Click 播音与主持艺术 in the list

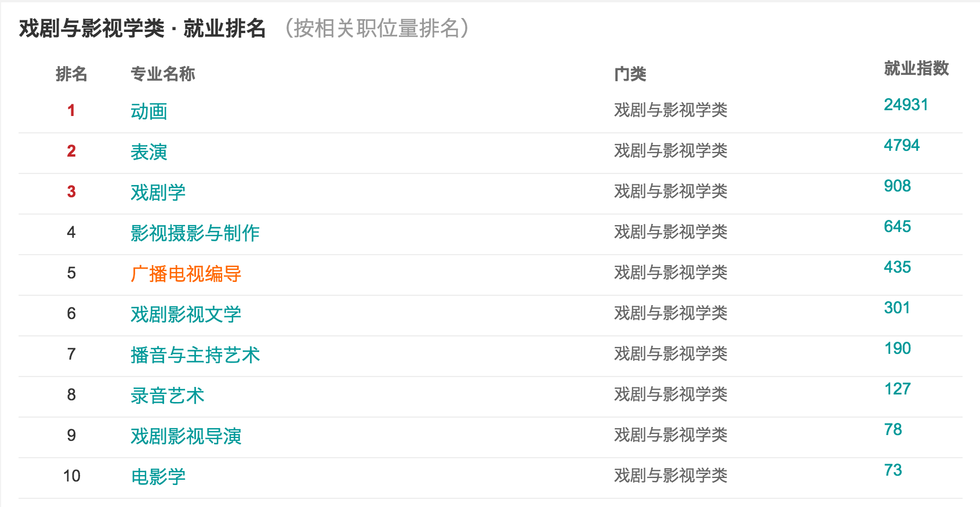[x=195, y=355]
